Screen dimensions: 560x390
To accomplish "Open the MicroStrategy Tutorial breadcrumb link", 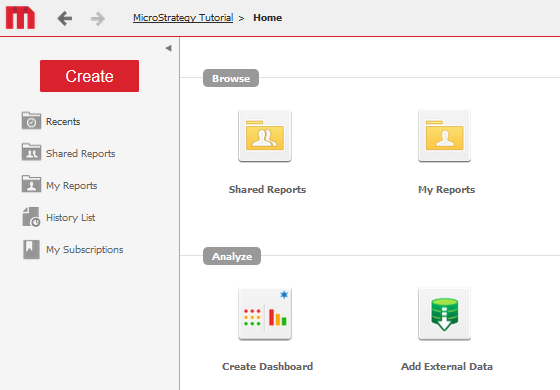I will pyautogui.click(x=183, y=18).
